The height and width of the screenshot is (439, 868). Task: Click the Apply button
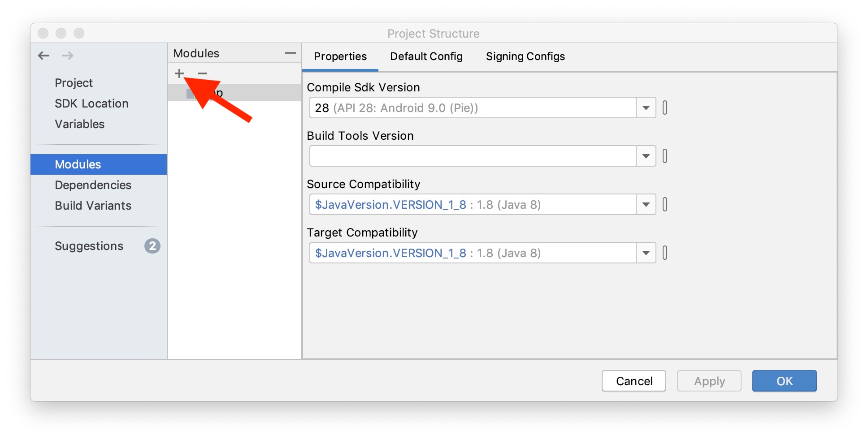[x=709, y=381]
